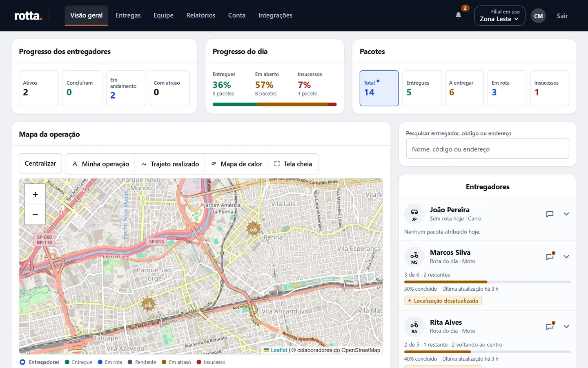Open chat with Rita Alves
The image size is (588, 368).
(x=550, y=326)
